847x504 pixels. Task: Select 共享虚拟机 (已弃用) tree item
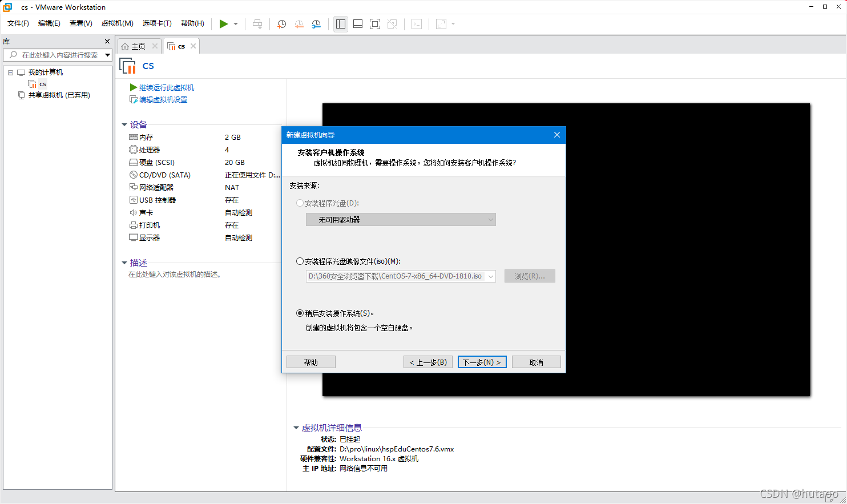[59, 95]
